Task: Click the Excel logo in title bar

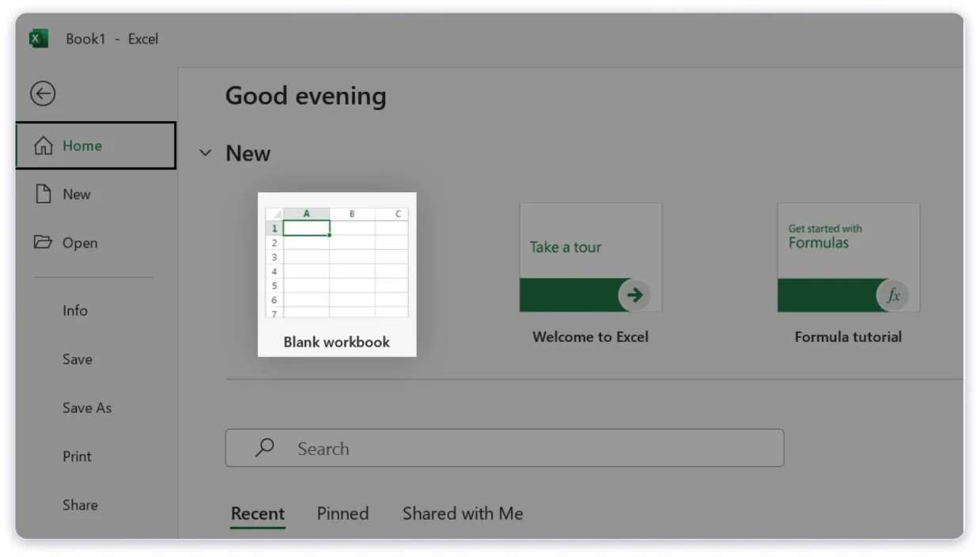Action: point(38,39)
